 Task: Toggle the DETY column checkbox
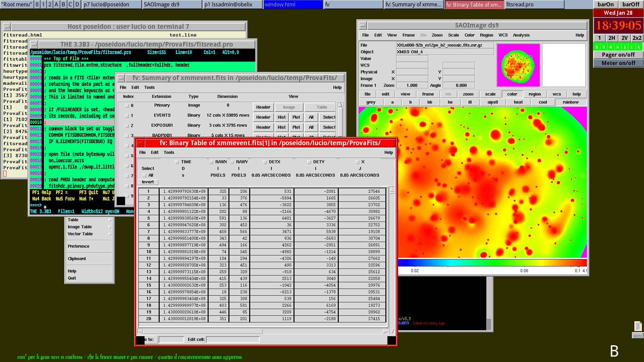pyautogui.click(x=309, y=162)
